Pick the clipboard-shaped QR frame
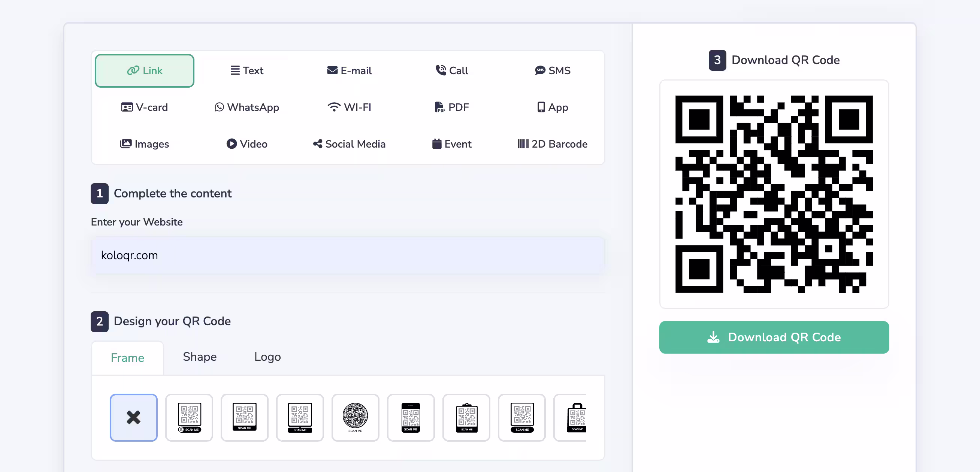This screenshot has height=472, width=980. coord(466,418)
